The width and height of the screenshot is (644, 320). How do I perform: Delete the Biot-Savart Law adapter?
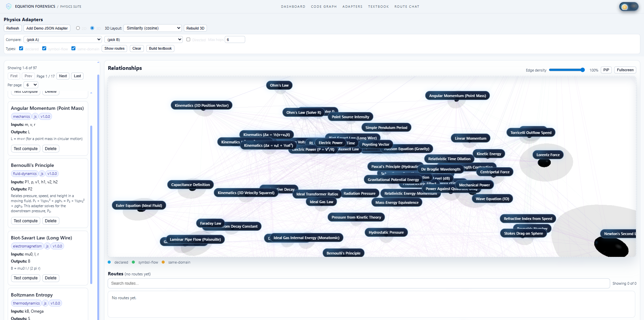click(x=51, y=278)
